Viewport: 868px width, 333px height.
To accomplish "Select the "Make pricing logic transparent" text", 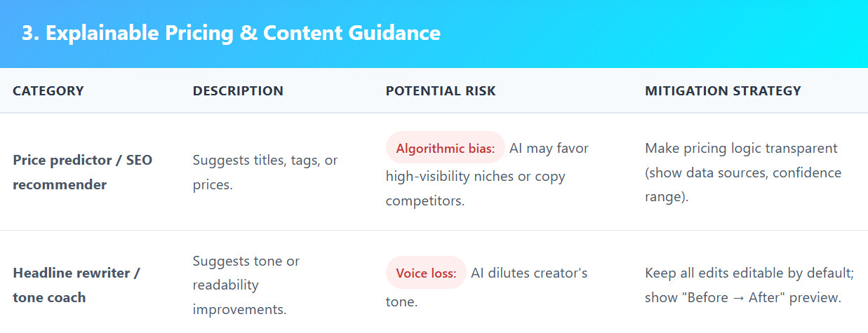I will pyautogui.click(x=741, y=149).
